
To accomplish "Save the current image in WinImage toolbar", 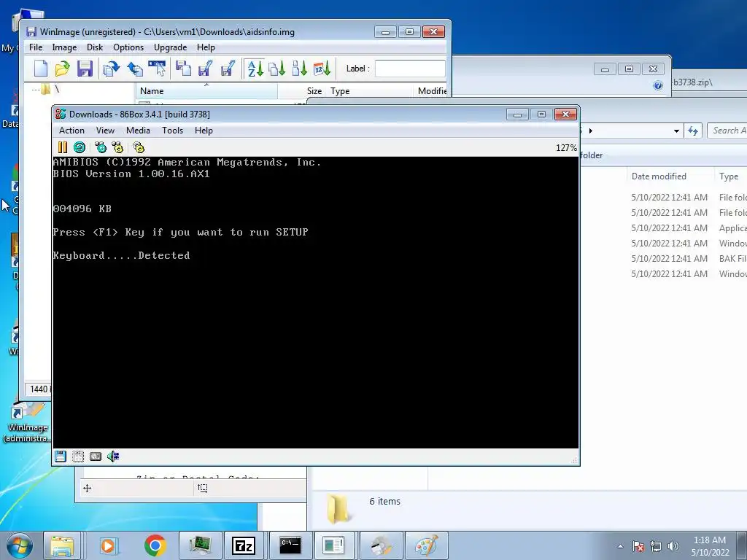I will point(85,69).
